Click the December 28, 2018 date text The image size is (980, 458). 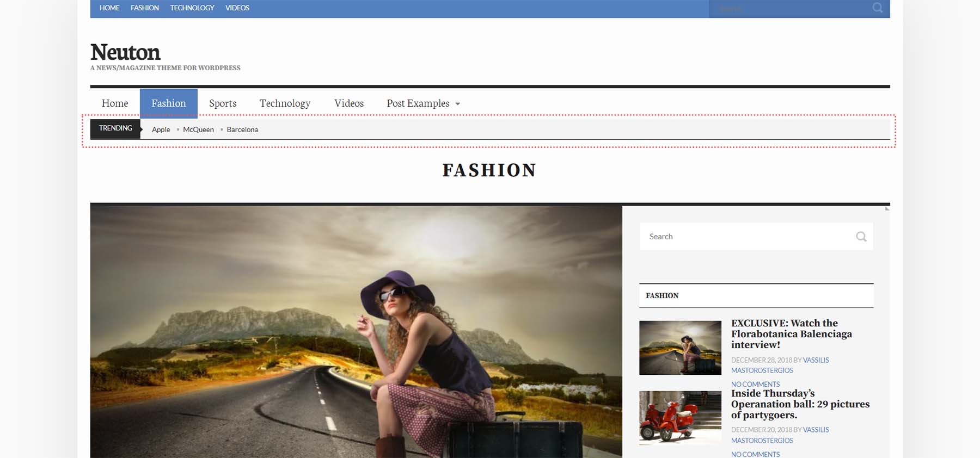(761, 360)
